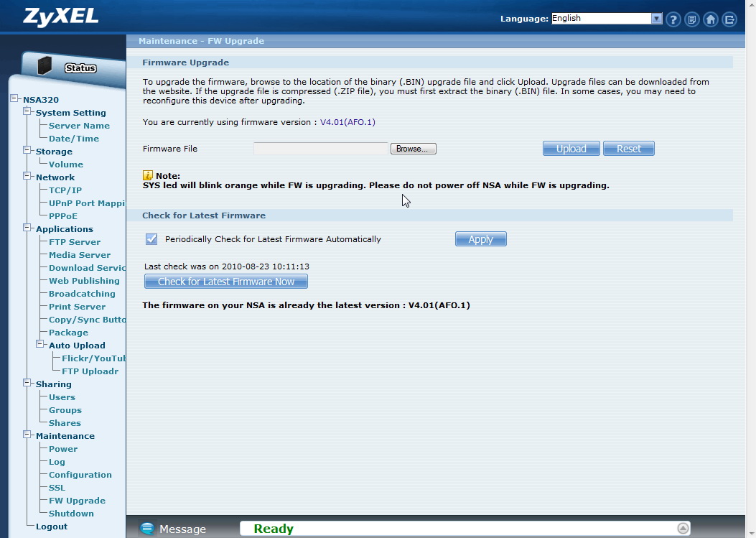Open Package management
This screenshot has width=756, height=538.
pos(68,333)
